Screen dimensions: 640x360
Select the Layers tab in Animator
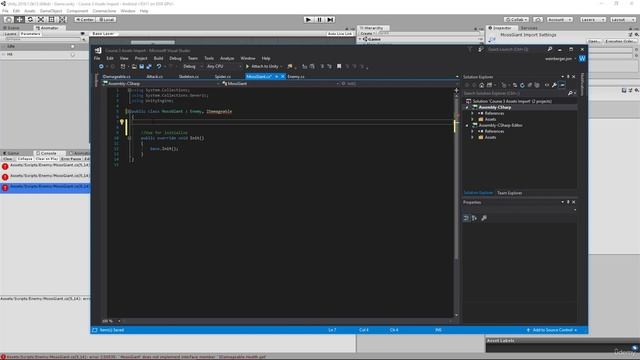(x=10, y=34)
